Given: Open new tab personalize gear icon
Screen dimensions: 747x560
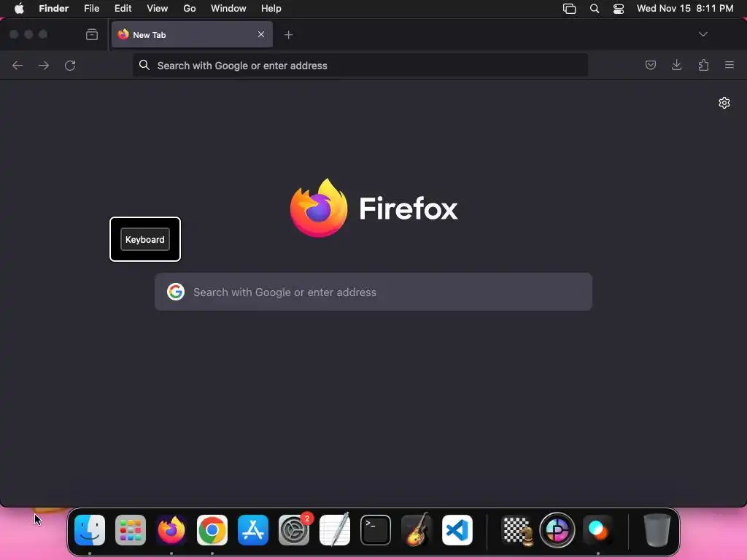Looking at the screenshot, I should (x=724, y=103).
